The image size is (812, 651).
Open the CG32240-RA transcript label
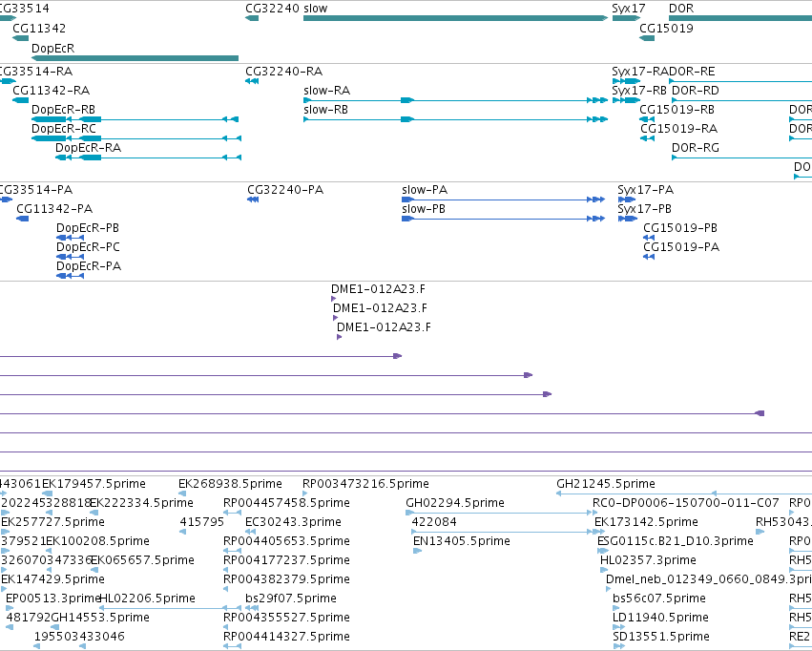[x=283, y=72]
